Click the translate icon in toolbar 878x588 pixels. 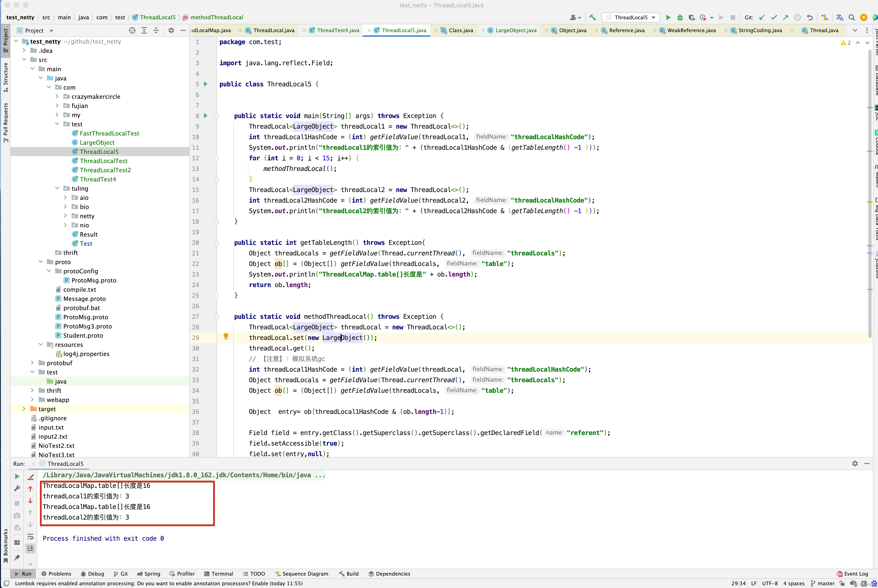839,17
